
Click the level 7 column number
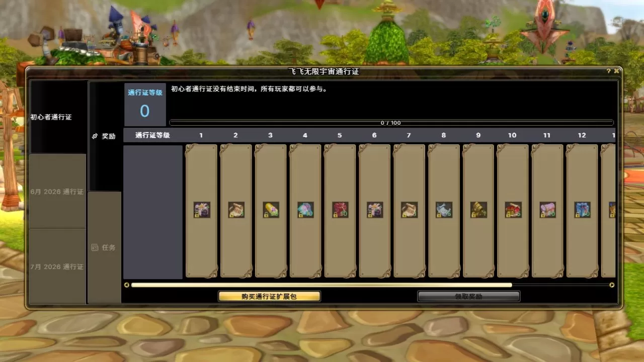click(x=409, y=135)
